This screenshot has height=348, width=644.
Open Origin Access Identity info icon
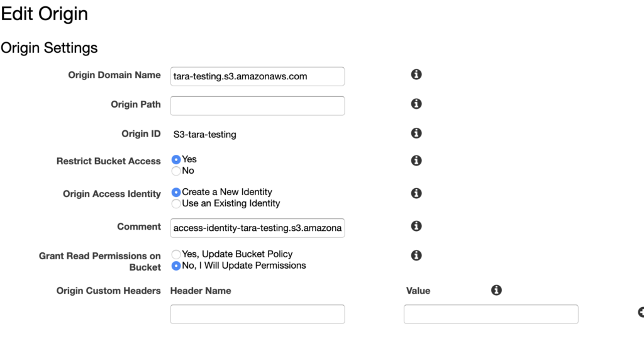(416, 193)
